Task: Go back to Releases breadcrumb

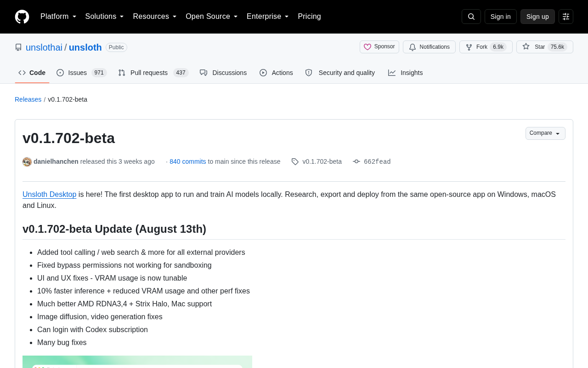Action: click(x=28, y=99)
